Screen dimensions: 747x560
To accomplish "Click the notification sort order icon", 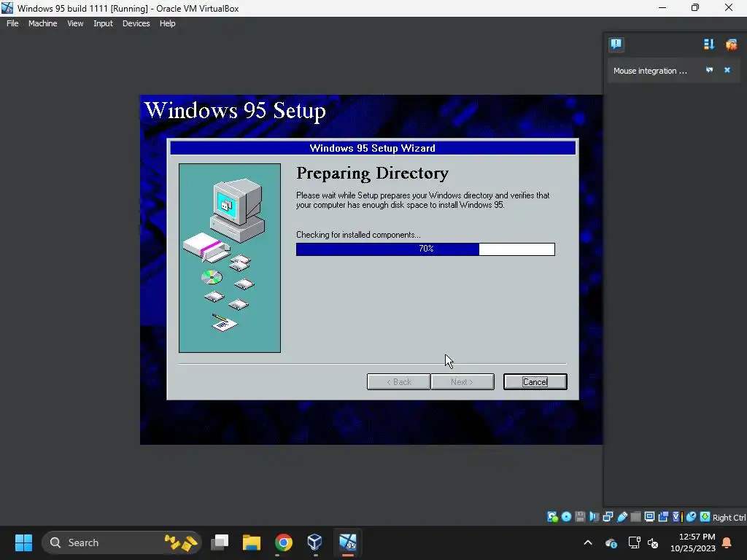I will coord(709,44).
